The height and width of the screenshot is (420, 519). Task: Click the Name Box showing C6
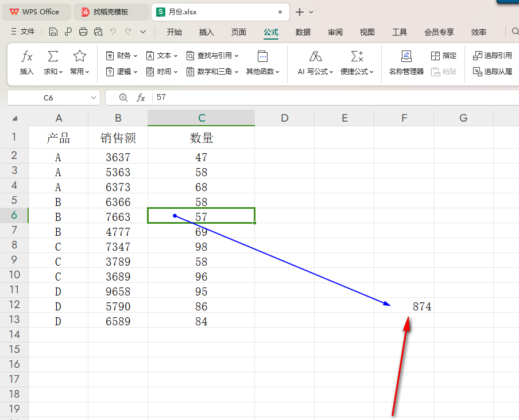(x=48, y=98)
